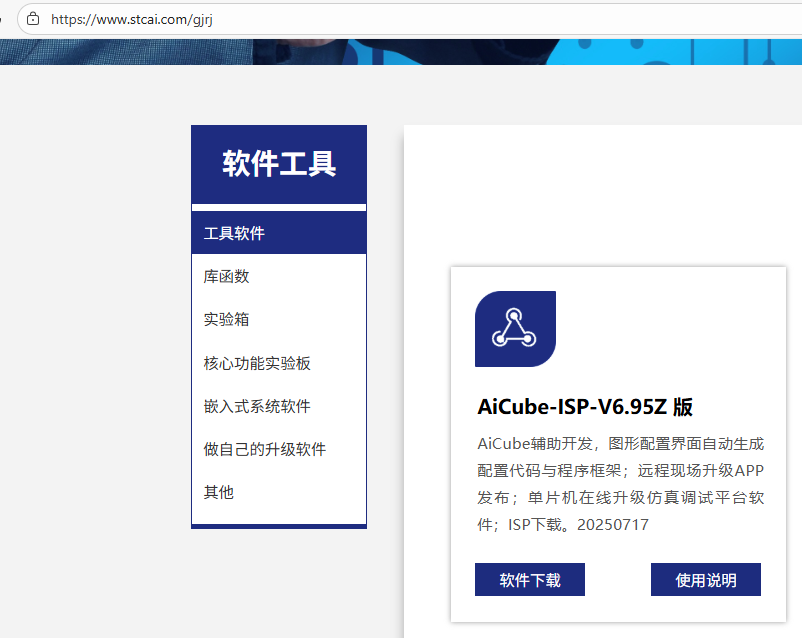Open the 使用说明 button
This screenshot has width=802, height=638.
point(705,580)
